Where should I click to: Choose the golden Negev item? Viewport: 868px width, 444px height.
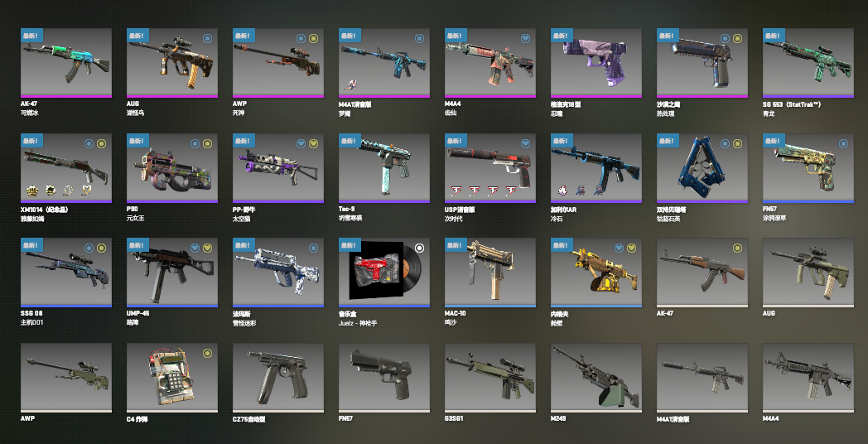[596, 273]
